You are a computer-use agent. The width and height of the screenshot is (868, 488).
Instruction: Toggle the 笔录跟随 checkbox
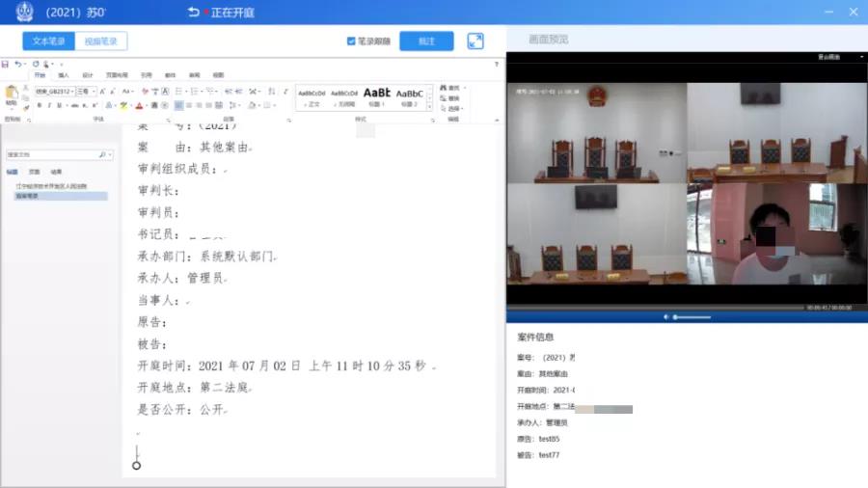[x=351, y=41]
